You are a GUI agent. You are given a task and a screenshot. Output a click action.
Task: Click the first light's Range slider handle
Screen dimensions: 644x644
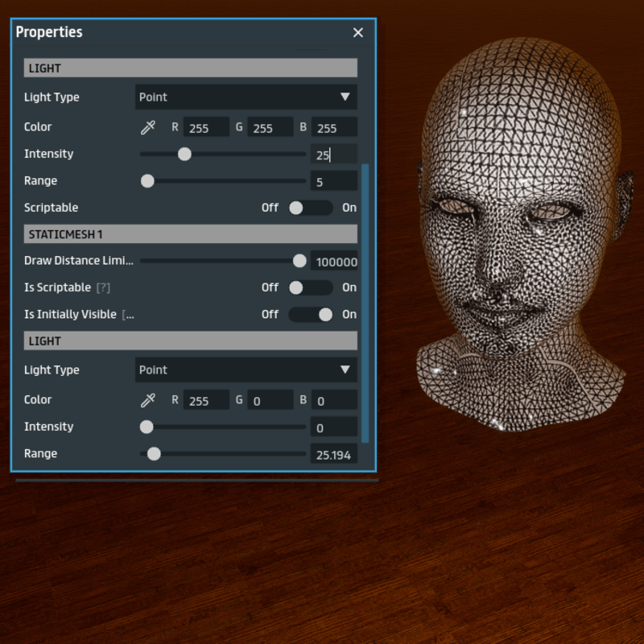147,181
